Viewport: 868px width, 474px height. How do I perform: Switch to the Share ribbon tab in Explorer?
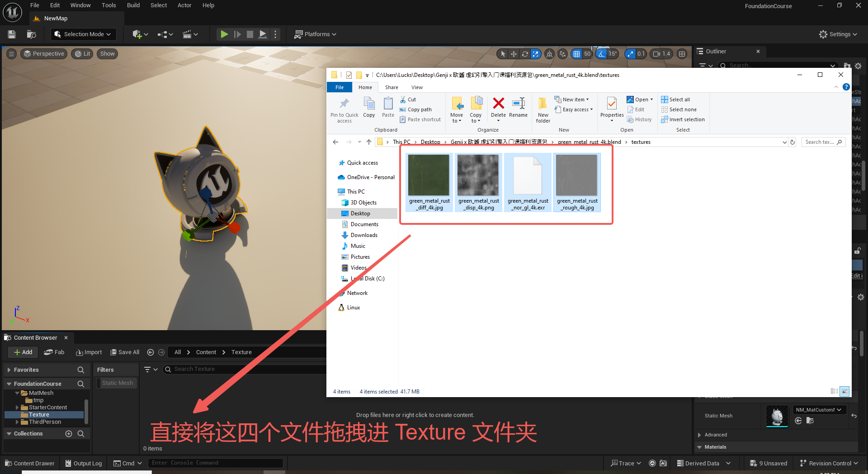[x=392, y=87]
